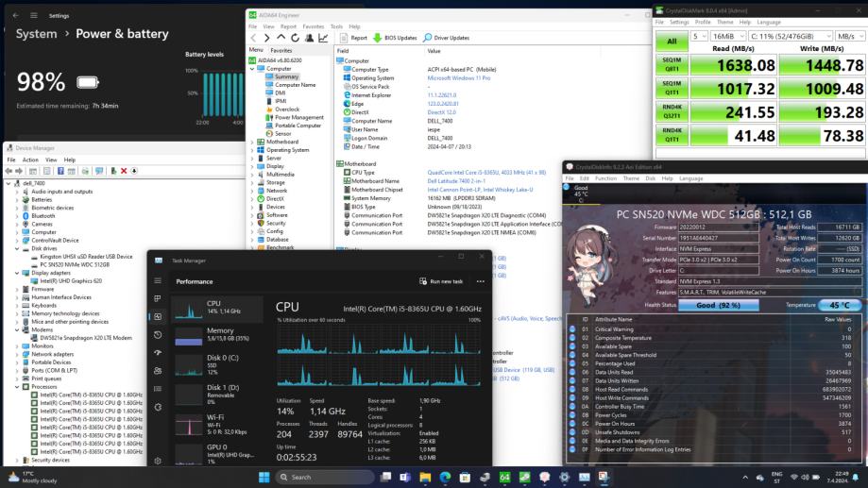Image resolution: width=868 pixels, height=488 pixels.
Task: Select Sensor item in AIDA64 tree
Action: [279, 133]
